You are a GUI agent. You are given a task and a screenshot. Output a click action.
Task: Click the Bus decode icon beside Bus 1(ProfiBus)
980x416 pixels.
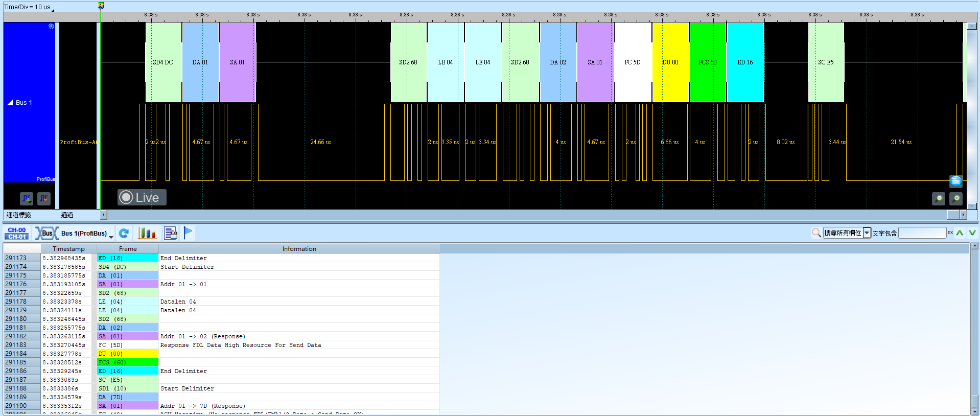click(x=47, y=233)
